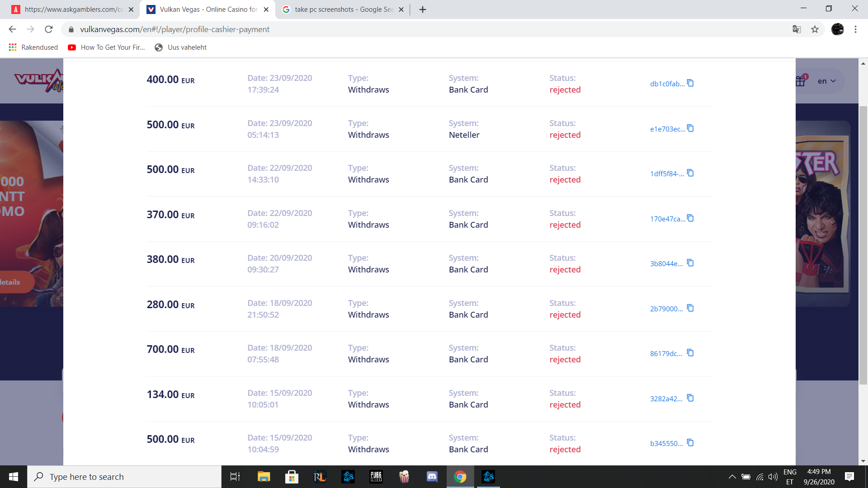Click the 86179dc... transaction link

pyautogui.click(x=666, y=353)
